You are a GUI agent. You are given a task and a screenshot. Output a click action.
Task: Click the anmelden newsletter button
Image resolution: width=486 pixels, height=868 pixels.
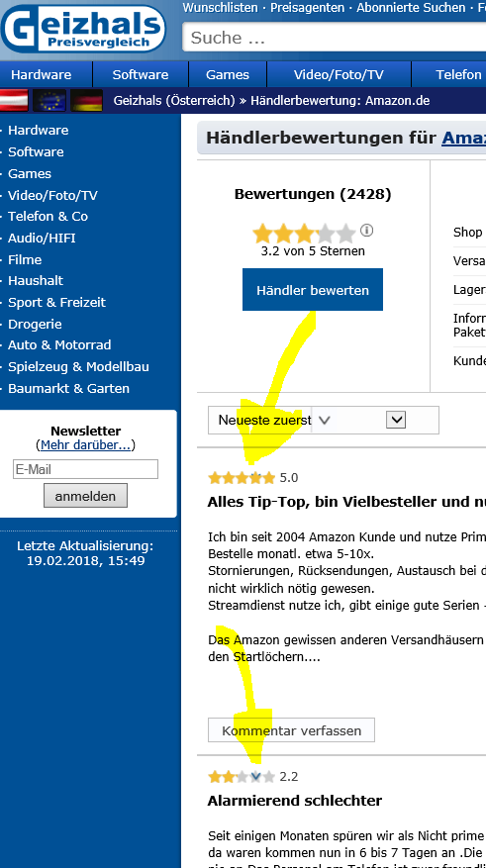tap(85, 496)
